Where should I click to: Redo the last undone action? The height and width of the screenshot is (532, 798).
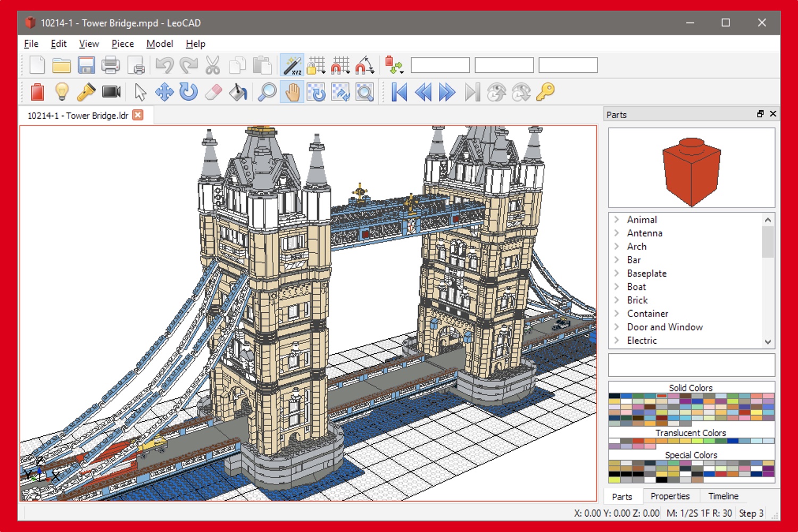(188, 65)
